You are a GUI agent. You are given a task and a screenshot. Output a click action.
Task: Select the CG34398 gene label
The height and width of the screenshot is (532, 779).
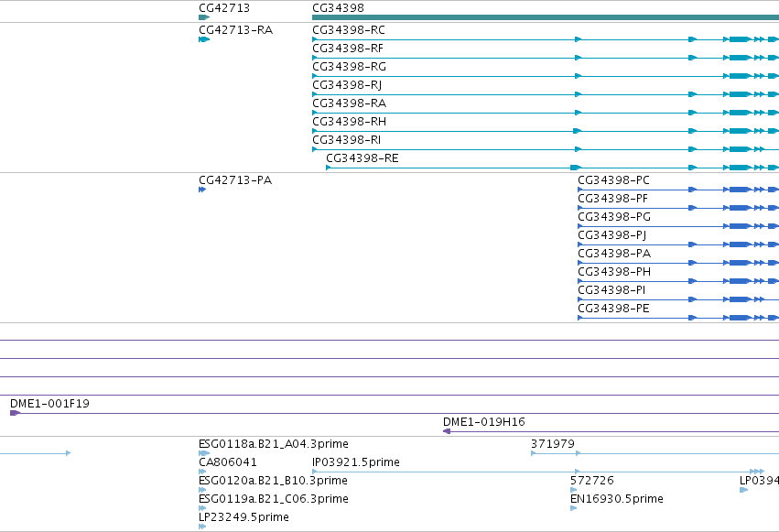tap(338, 8)
